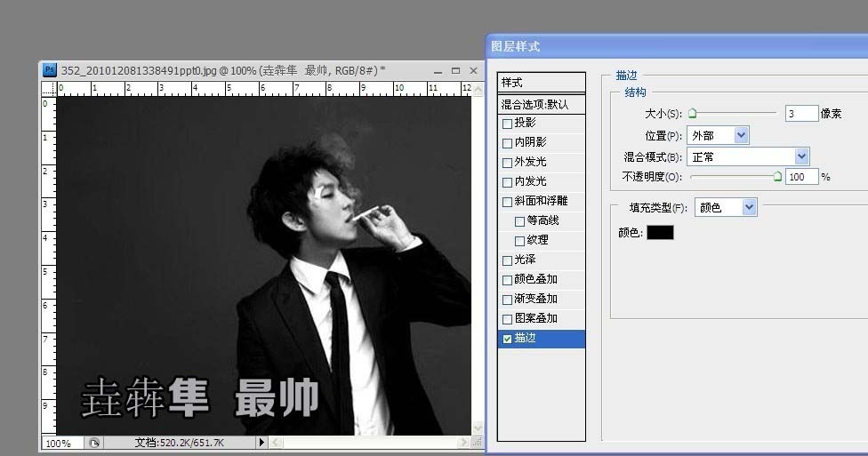Image resolution: width=868 pixels, height=456 pixels.
Task: Select the 渐变叠加 style entry label
Action: [535, 299]
